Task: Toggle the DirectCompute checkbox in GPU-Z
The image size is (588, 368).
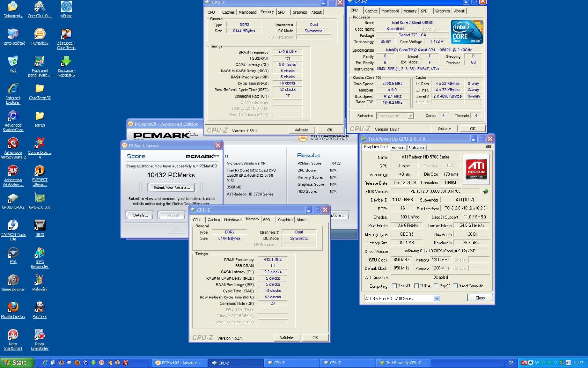Action: tap(455, 286)
